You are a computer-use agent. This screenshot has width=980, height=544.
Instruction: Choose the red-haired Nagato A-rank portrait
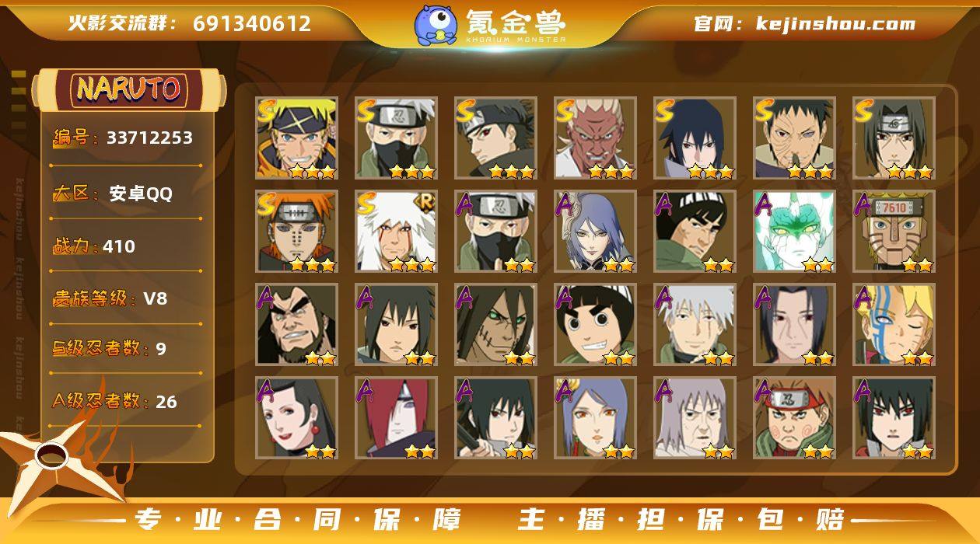pos(396,418)
